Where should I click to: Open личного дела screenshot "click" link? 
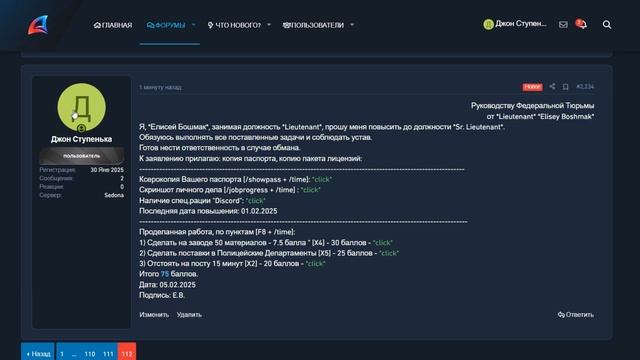click(x=311, y=190)
